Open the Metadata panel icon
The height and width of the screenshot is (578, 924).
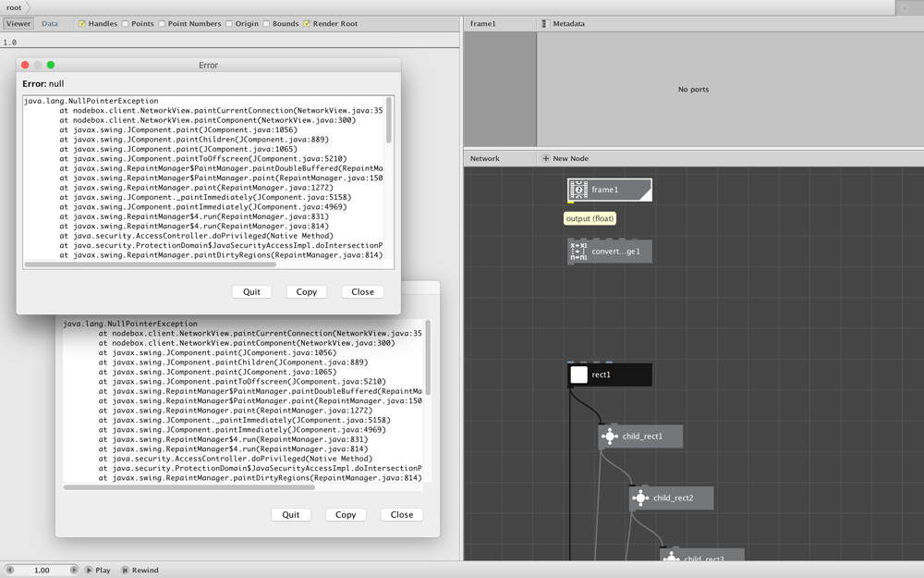tap(546, 24)
